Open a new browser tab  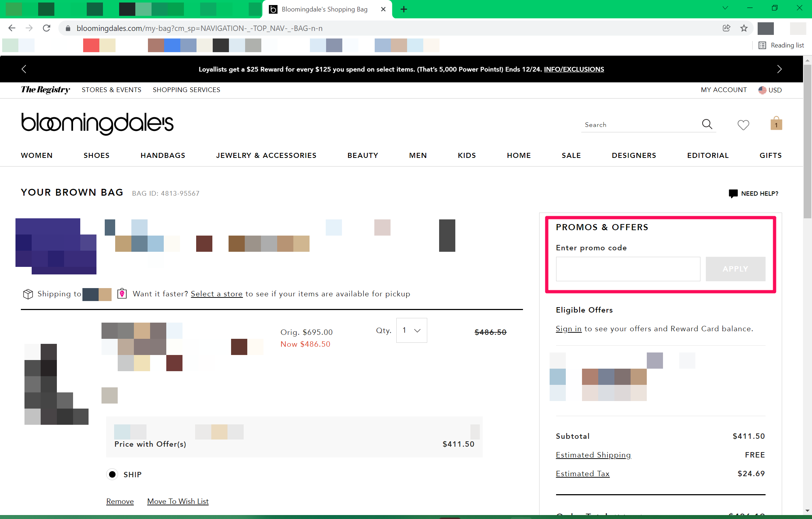click(x=404, y=9)
